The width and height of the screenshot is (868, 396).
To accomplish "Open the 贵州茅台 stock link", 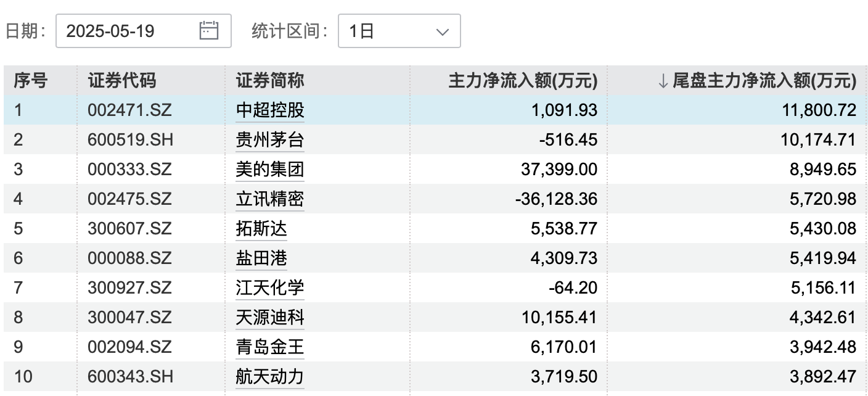I will click(x=270, y=140).
